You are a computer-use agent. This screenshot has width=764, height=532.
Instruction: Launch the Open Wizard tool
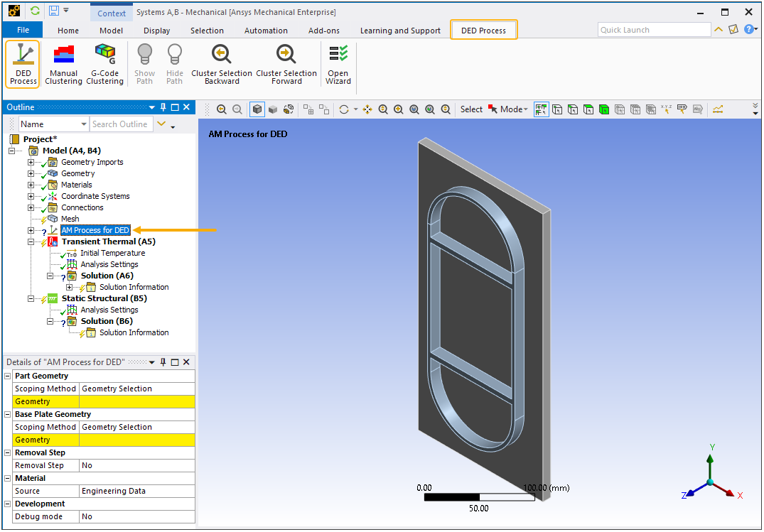(x=338, y=64)
